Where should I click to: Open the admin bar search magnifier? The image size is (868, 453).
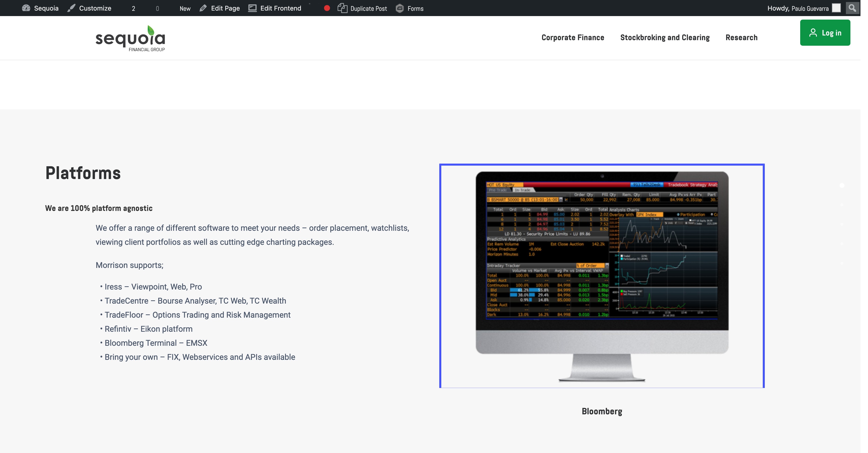pos(852,8)
